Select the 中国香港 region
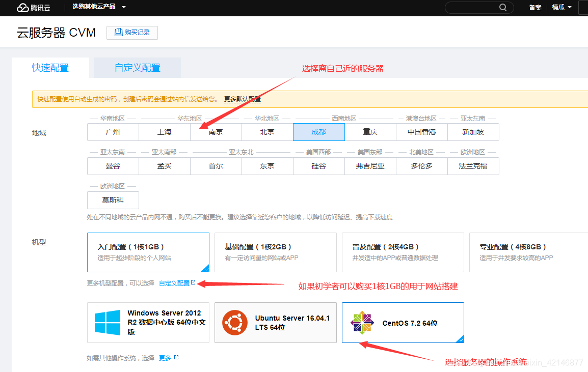Screen dimensions: 588x372 [x=421, y=132]
